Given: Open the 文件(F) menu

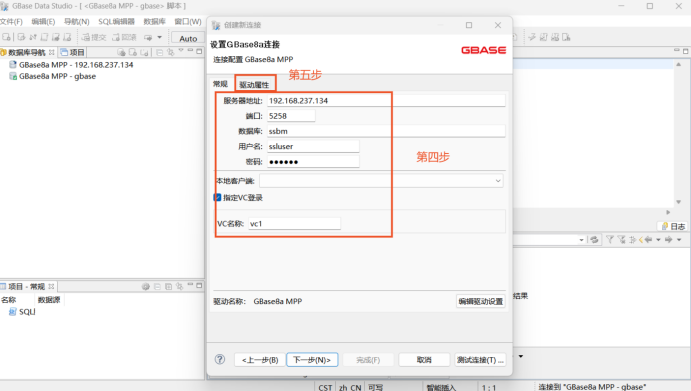Looking at the screenshot, I should [11, 22].
